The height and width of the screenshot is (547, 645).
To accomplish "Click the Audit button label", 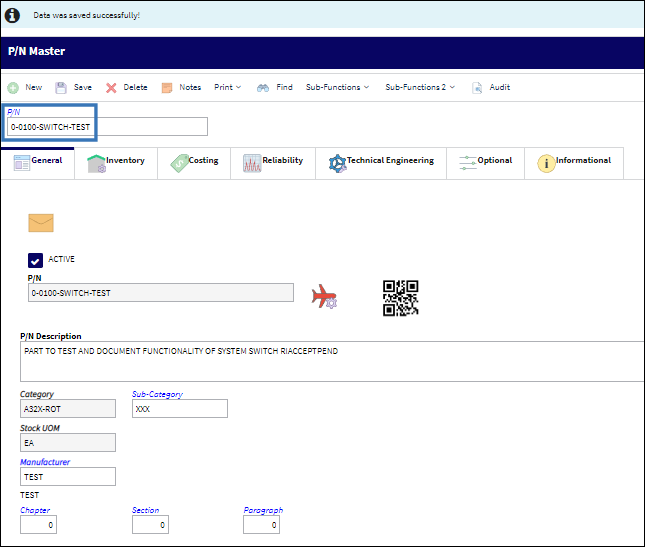I will (500, 87).
